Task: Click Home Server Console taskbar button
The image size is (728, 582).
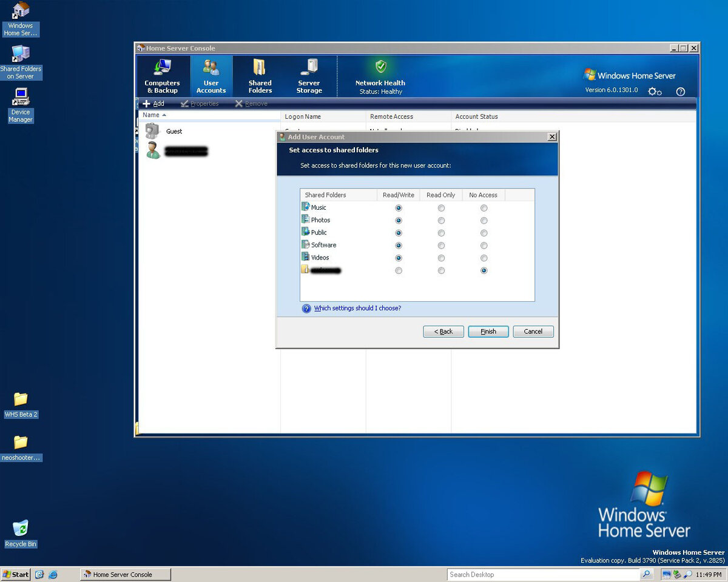Action: pyautogui.click(x=126, y=574)
